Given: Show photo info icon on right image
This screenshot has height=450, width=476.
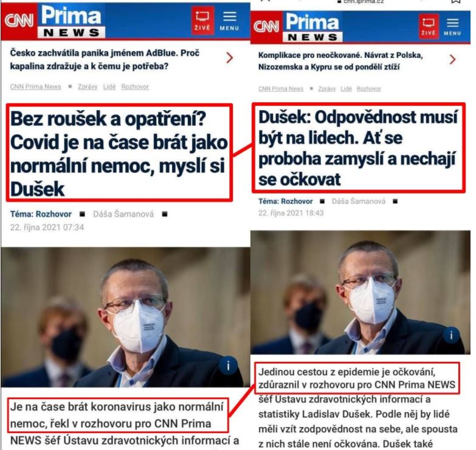Looking at the screenshot, I should click(x=452, y=335).
